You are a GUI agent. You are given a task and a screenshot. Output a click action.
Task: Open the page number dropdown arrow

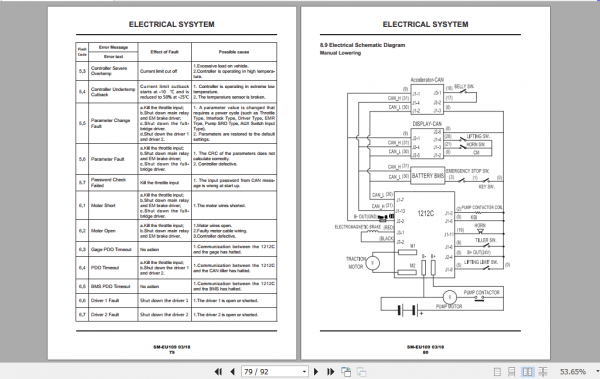point(304,372)
